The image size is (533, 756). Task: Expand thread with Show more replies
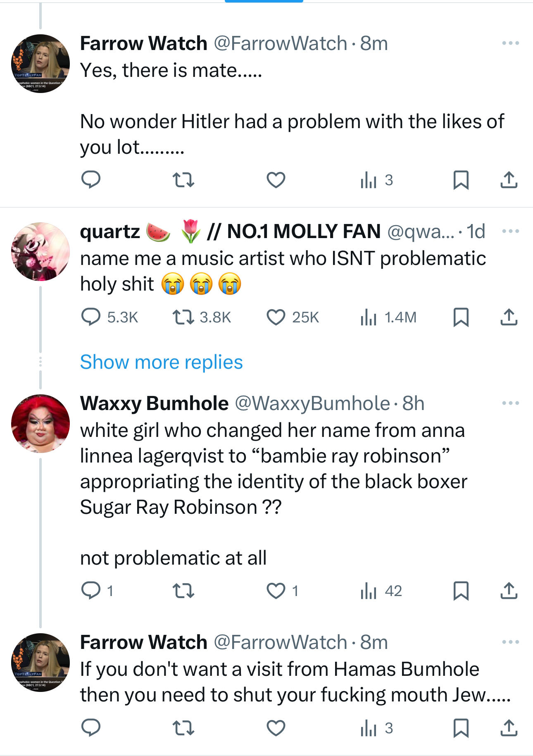point(161,362)
